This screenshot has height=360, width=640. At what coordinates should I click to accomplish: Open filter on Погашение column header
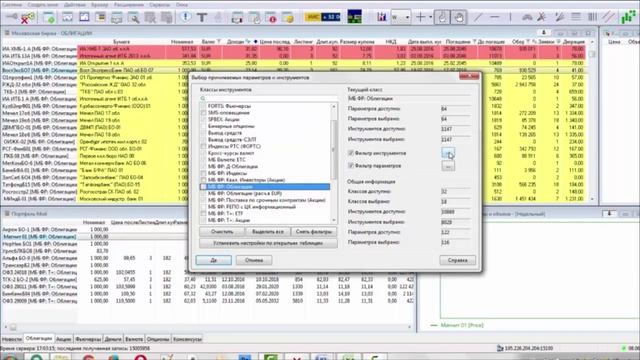tap(474, 42)
